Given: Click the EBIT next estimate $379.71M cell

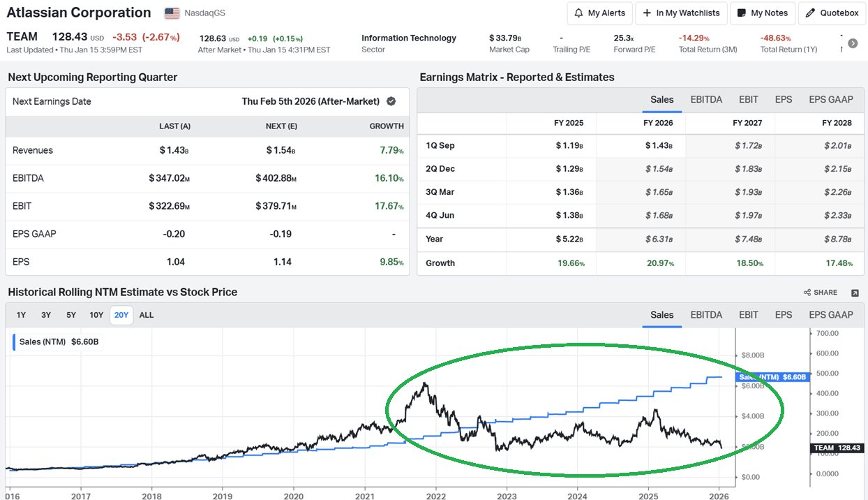Looking at the screenshot, I should 276,206.
